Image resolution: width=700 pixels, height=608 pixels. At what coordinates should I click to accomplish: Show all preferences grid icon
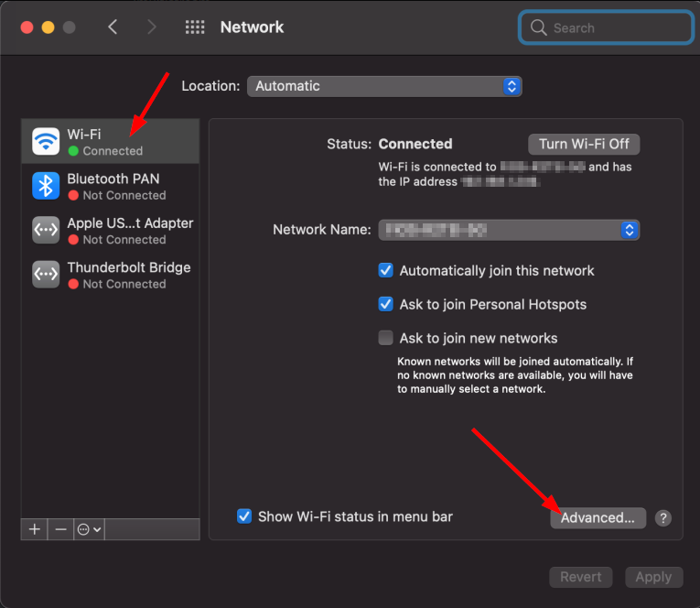point(195,27)
